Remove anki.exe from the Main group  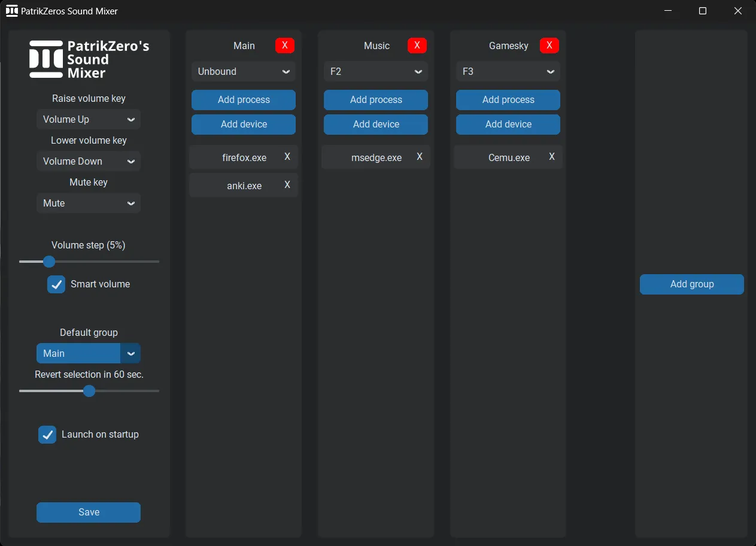pos(287,185)
